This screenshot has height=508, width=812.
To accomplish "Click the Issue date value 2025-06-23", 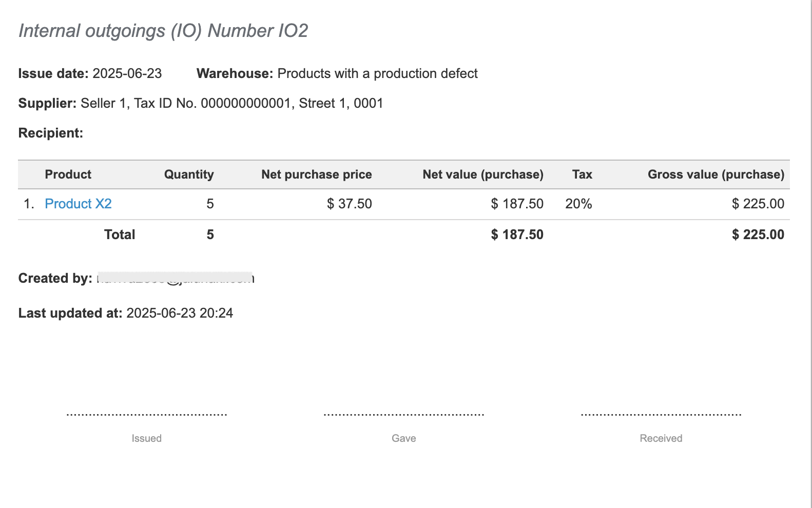I will 127,73.
